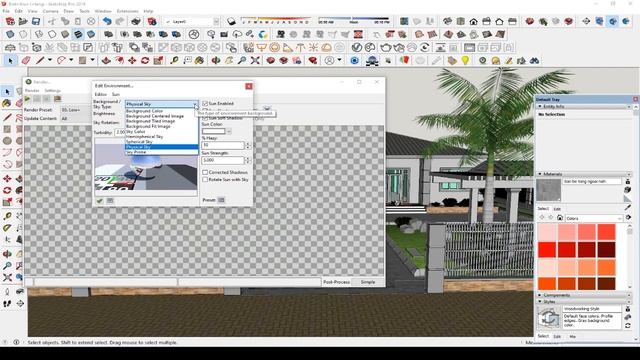
Task: Click the Save file icon in toolbar
Action: 36,21
